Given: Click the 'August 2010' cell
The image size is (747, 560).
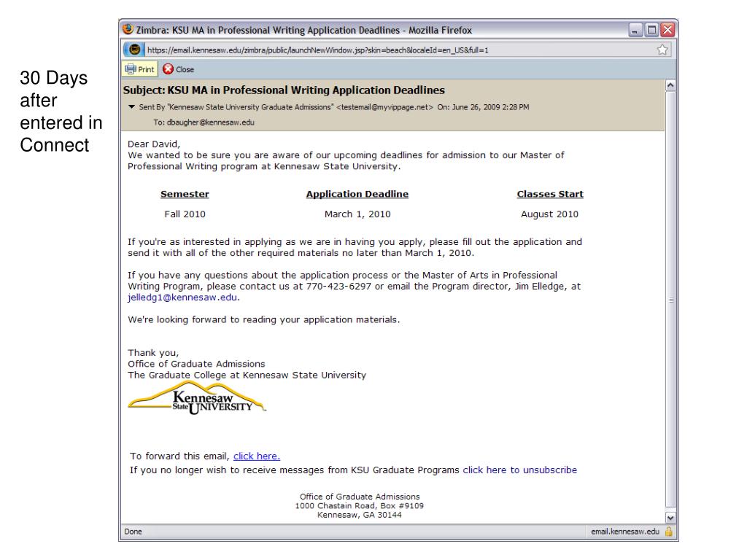Looking at the screenshot, I should [x=550, y=214].
